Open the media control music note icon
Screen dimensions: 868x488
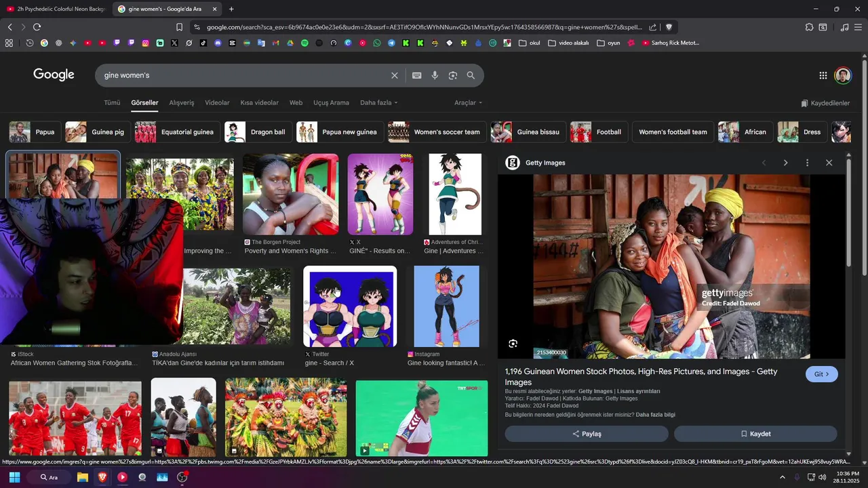pyautogui.click(x=844, y=27)
